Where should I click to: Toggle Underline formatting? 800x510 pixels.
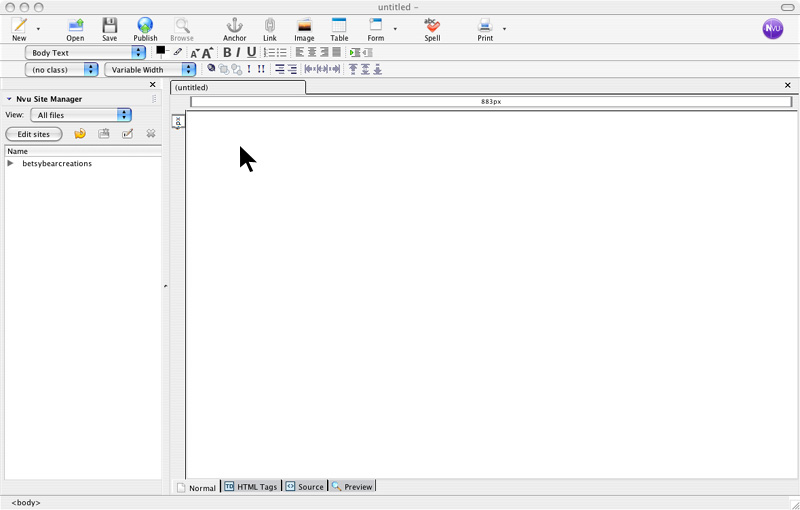251,53
